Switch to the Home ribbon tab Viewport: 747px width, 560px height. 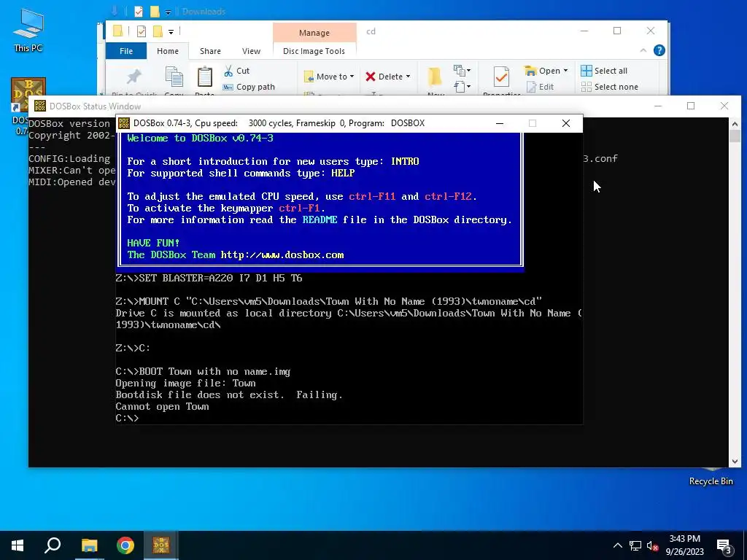point(168,51)
